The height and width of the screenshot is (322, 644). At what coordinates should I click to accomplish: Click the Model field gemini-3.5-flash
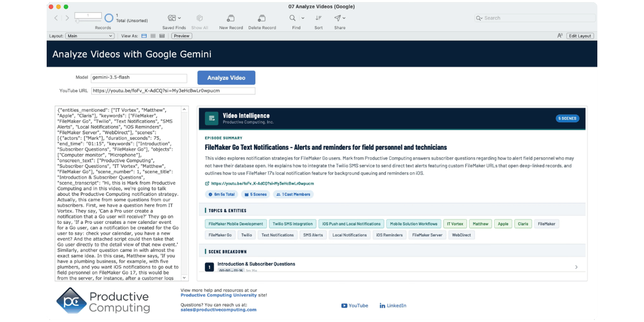pyautogui.click(x=138, y=78)
